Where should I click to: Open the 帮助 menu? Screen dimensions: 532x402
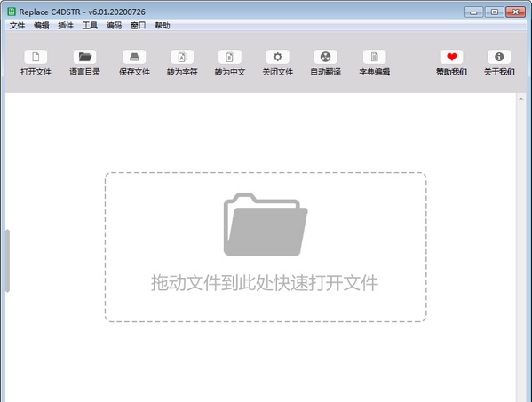[x=163, y=26]
